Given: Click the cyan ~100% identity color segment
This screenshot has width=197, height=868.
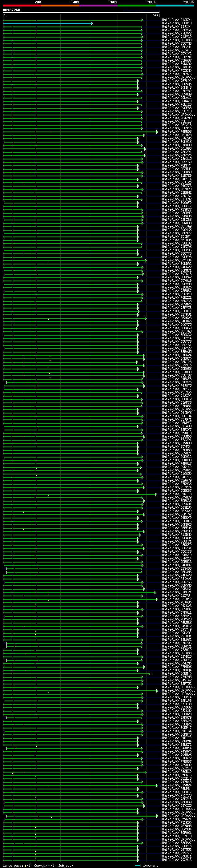Looking at the screenshot, I should [175, 6].
